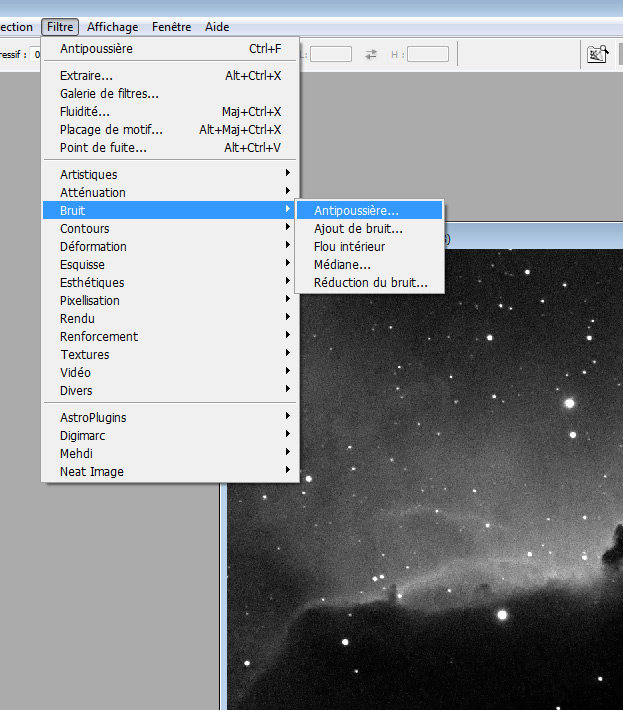
Task: Expand the Textures submenu
Action: point(170,355)
